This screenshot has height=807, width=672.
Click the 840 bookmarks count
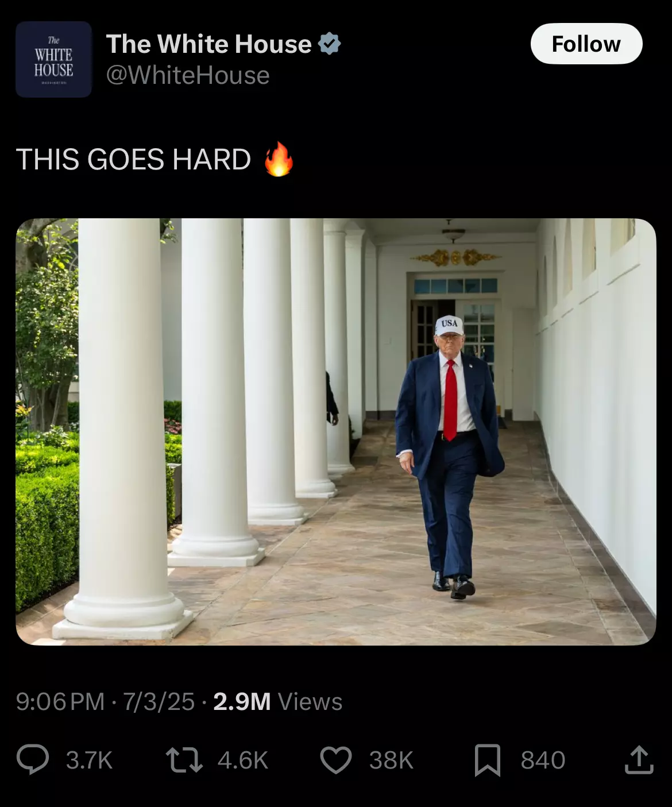tap(543, 760)
